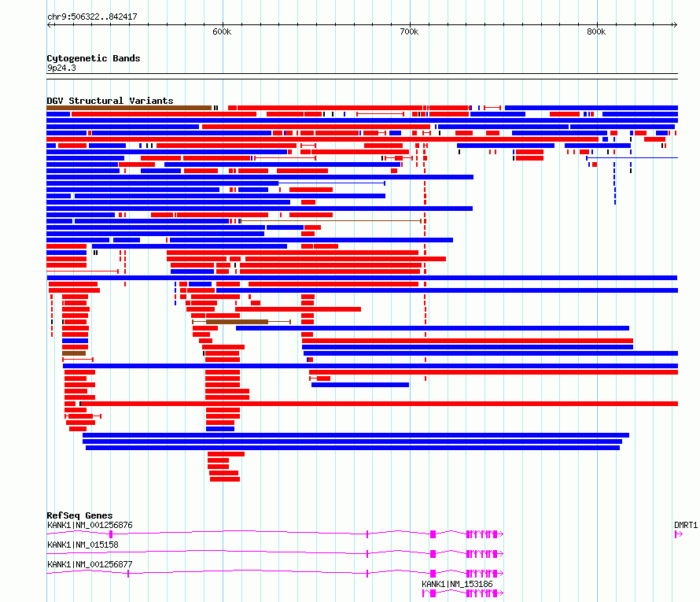700x602 pixels.
Task: Click the first small exon of KANK1 NM_001256876
Action: [x=111, y=534]
